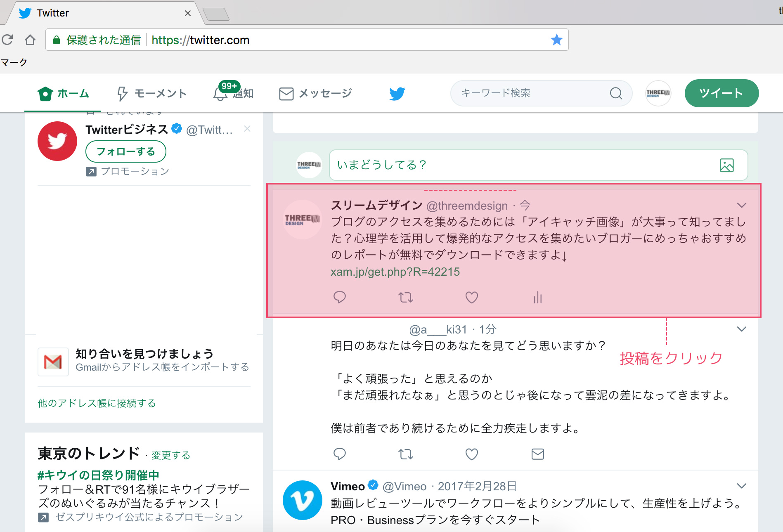Open the xam.jp/get.php?R=42215 link
This screenshot has height=532, width=783.
395,272
